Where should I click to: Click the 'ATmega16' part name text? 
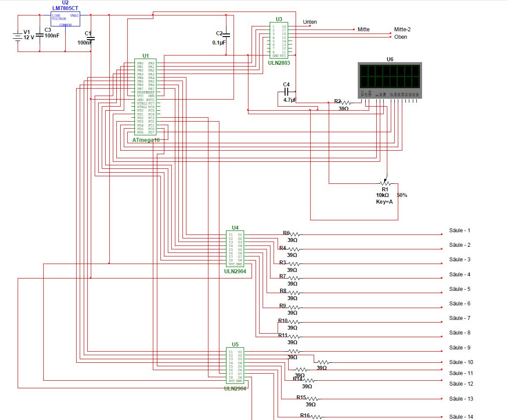tap(146, 140)
